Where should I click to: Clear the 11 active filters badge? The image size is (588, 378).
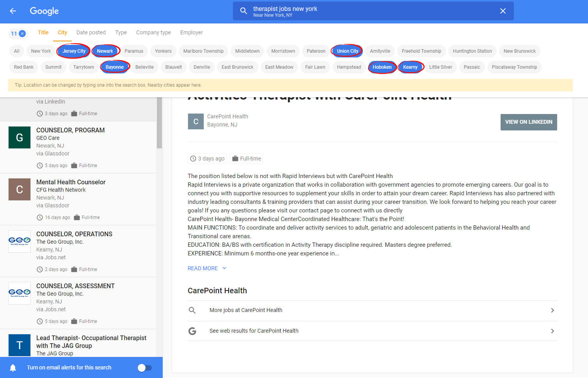[x=22, y=34]
